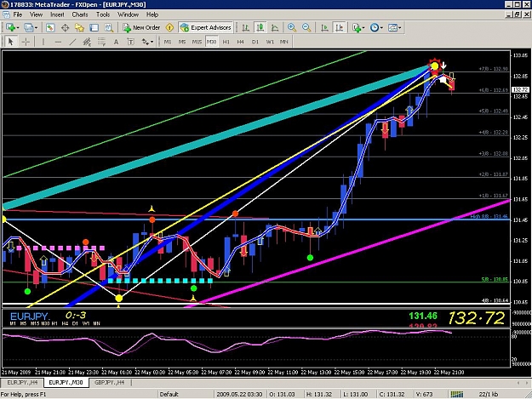Viewport: 532px width, 399px height.
Task: Click Default profile in status bar
Action: (169, 394)
